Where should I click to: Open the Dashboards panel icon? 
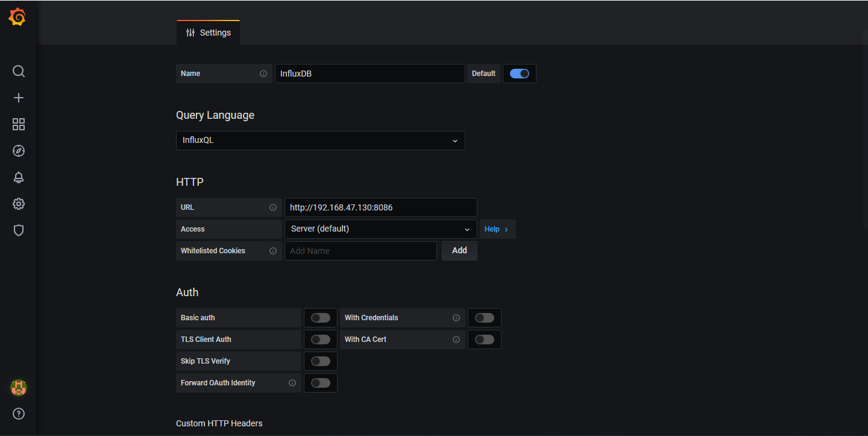18,124
